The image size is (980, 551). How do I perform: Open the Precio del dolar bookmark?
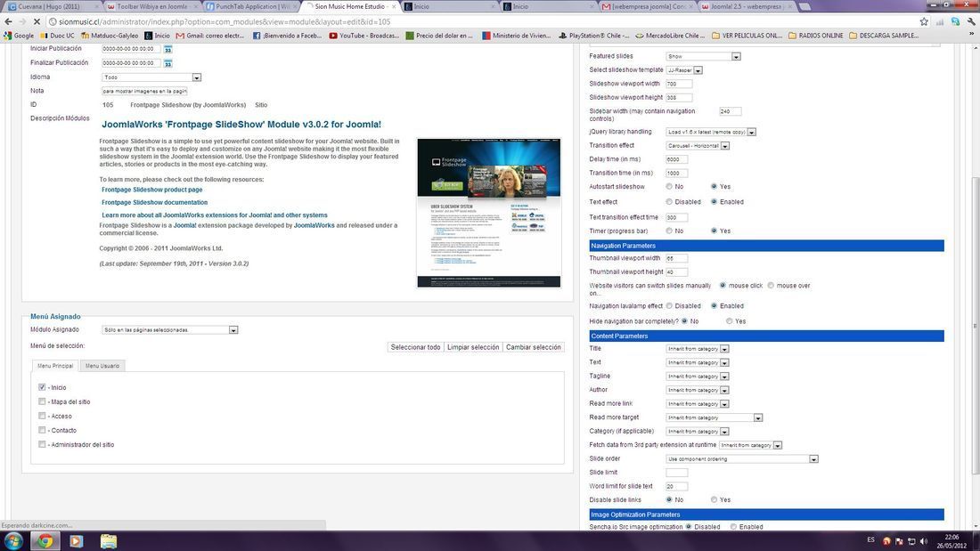439,36
